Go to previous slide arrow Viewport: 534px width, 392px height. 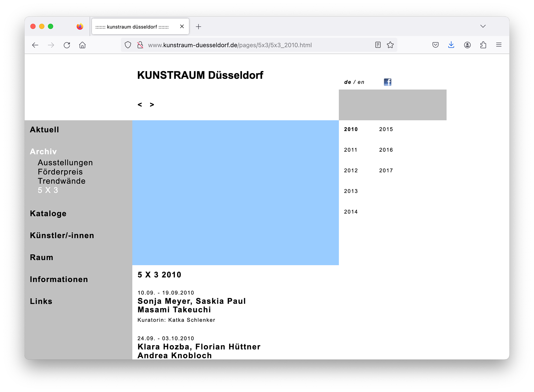140,105
